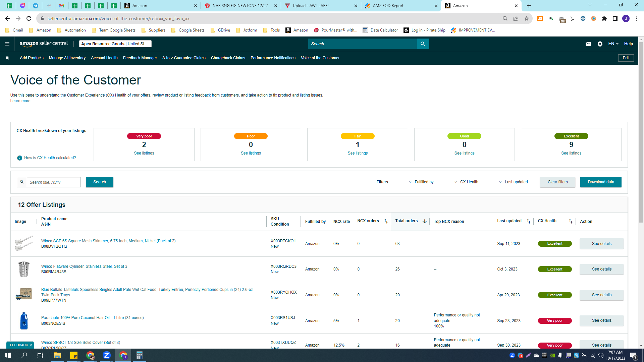Screen dimensions: 644x362
Task: Click See details for Winco Flatware Cylinder
Action: point(601,269)
